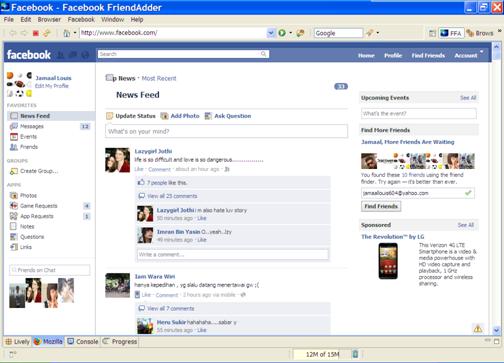504x363 pixels.
Task: Open the File menu
Action: click(x=9, y=20)
